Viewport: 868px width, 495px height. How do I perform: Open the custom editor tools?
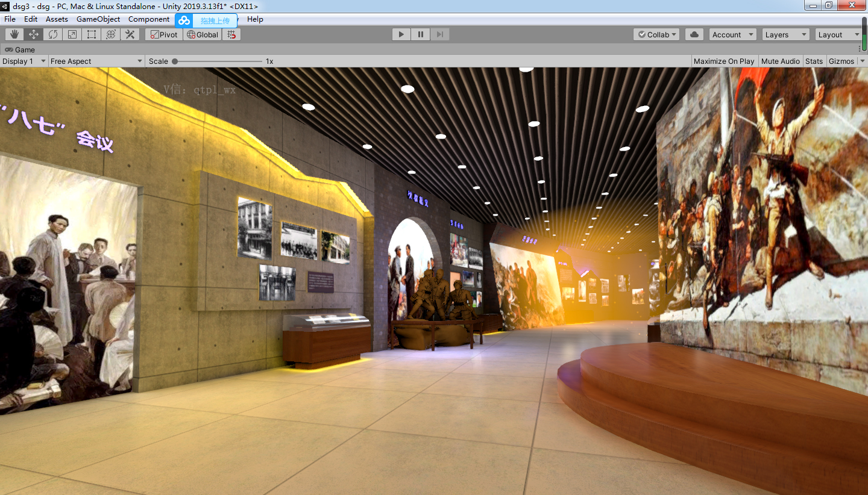(130, 34)
